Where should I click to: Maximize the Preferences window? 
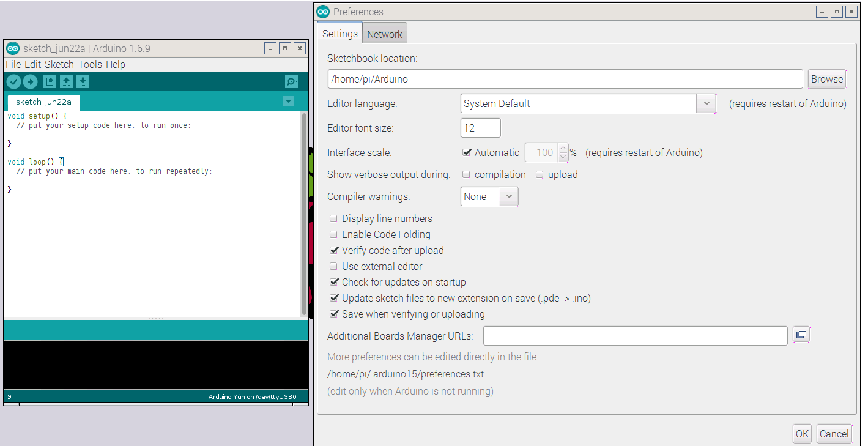pos(837,12)
